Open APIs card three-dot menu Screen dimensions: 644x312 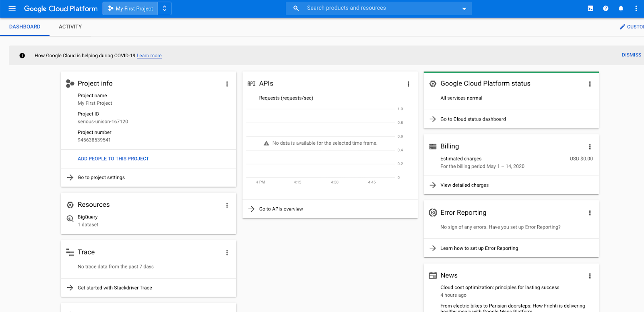[x=408, y=84]
